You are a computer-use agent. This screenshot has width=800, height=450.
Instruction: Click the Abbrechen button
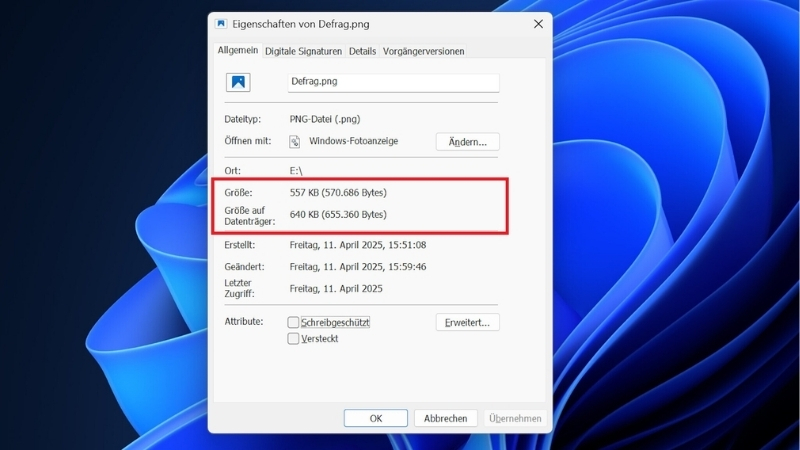[x=445, y=418]
